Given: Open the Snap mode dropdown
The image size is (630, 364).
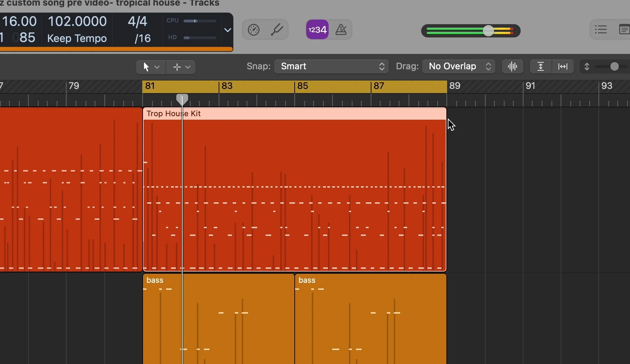Looking at the screenshot, I should click(331, 66).
